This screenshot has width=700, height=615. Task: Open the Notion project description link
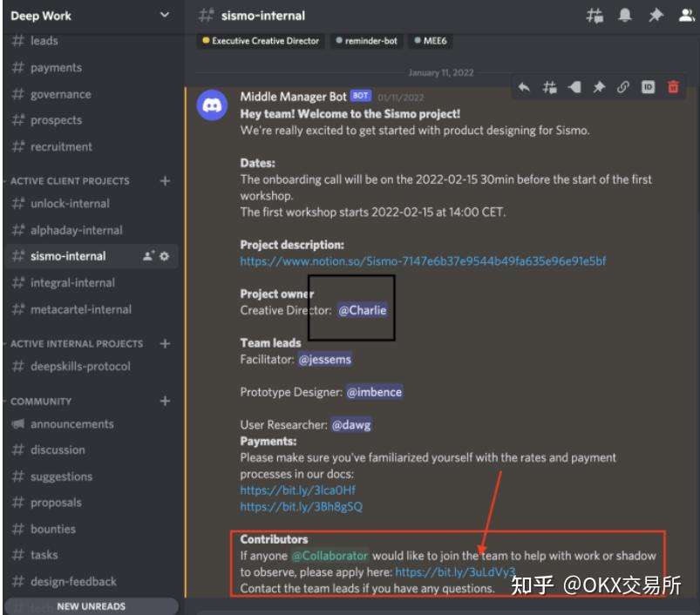click(x=423, y=261)
